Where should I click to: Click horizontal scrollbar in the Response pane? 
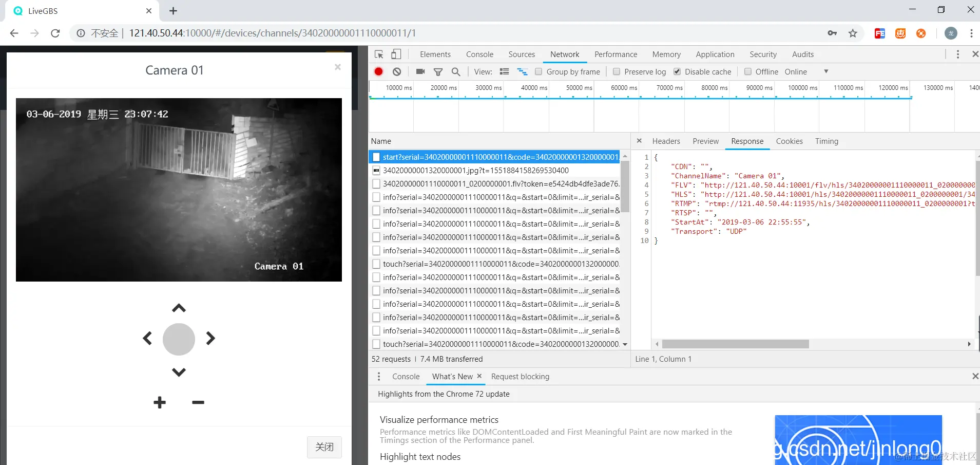(735, 344)
